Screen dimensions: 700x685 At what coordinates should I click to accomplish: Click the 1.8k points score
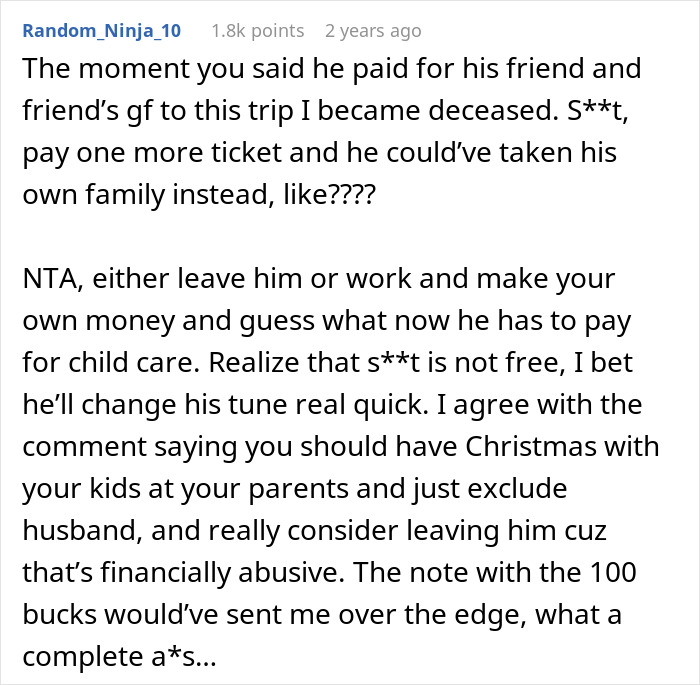click(x=258, y=31)
